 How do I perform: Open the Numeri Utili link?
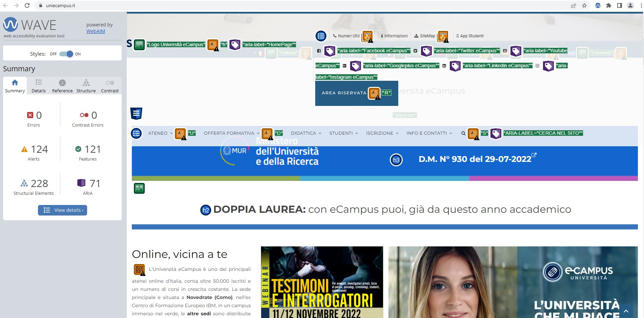tap(346, 36)
